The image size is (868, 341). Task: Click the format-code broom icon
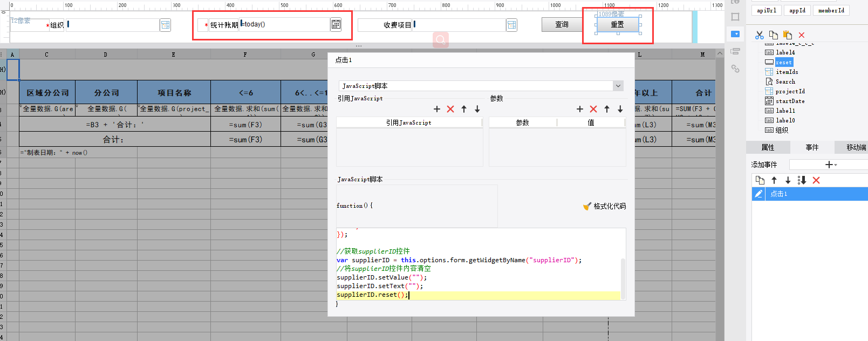[x=587, y=206]
